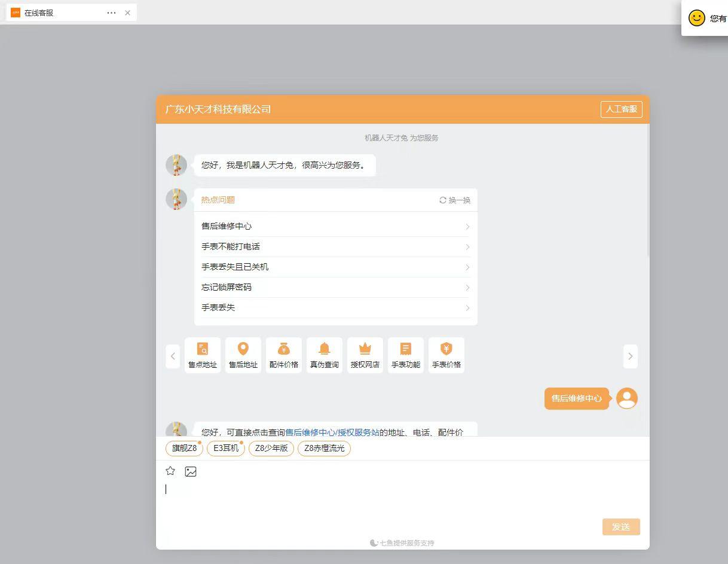This screenshot has width=728, height=564.
Task: Open 售后地址 from the quick menu icons
Action: click(x=243, y=355)
